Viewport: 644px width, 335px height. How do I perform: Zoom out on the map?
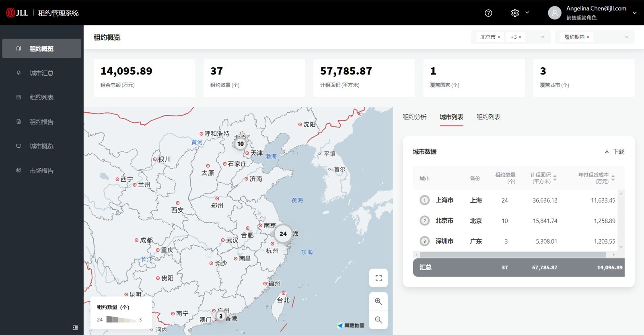[x=379, y=320]
